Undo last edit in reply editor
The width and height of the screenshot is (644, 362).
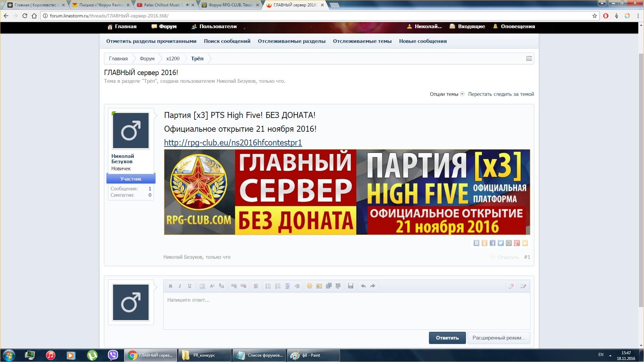[x=363, y=286]
